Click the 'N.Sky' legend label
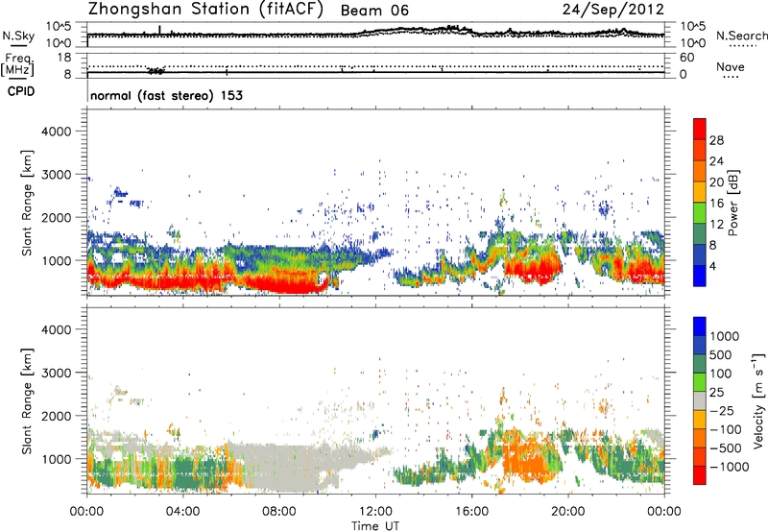Screen dimensions: 768x532 (x=18, y=36)
